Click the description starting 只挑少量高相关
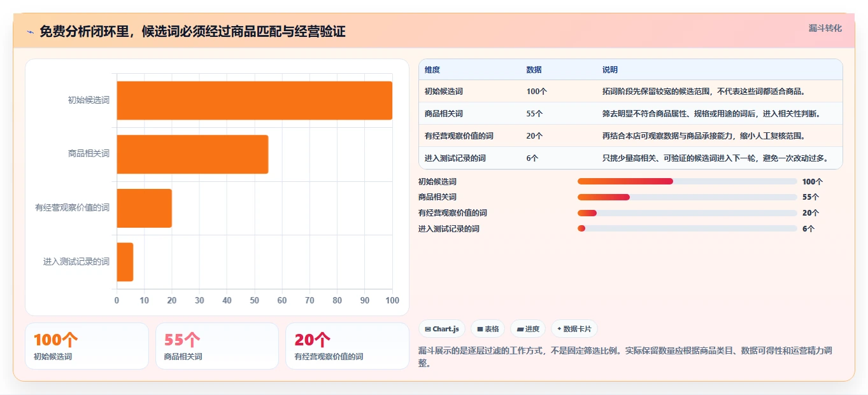The height and width of the screenshot is (395, 868). (715, 158)
